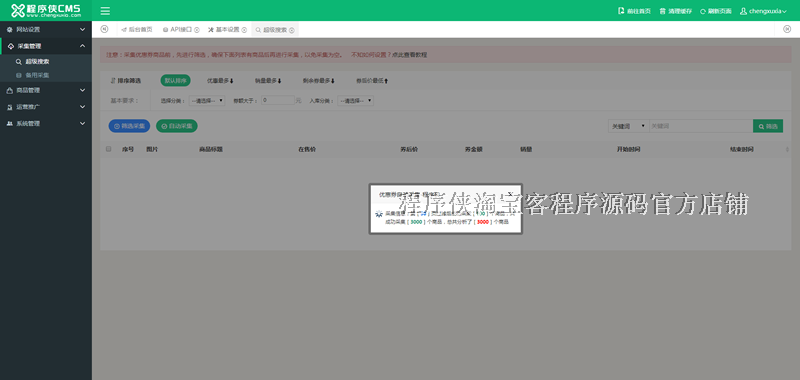The width and height of the screenshot is (800, 380).
Task: Click the blue 筛选采集 button
Action: [x=130, y=126]
